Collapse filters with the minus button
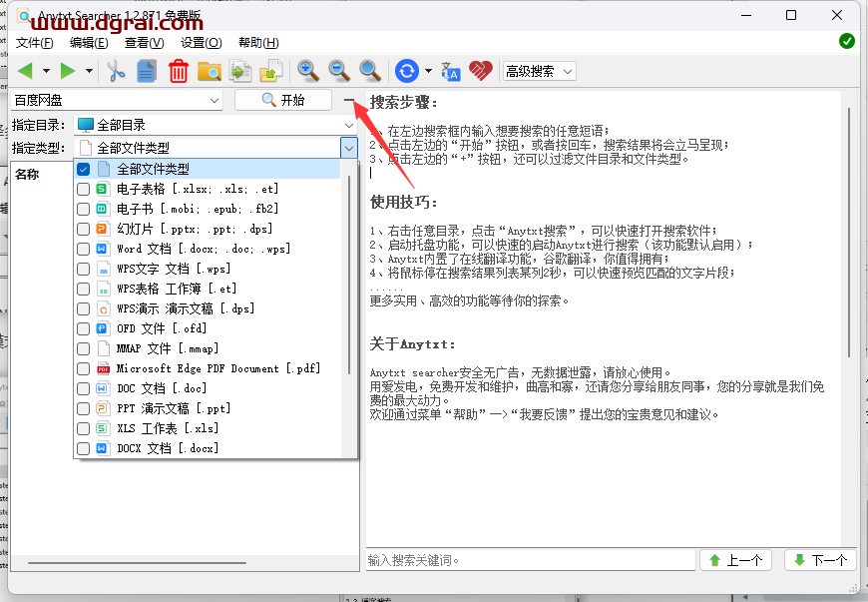This screenshot has height=602, width=868. click(x=349, y=100)
